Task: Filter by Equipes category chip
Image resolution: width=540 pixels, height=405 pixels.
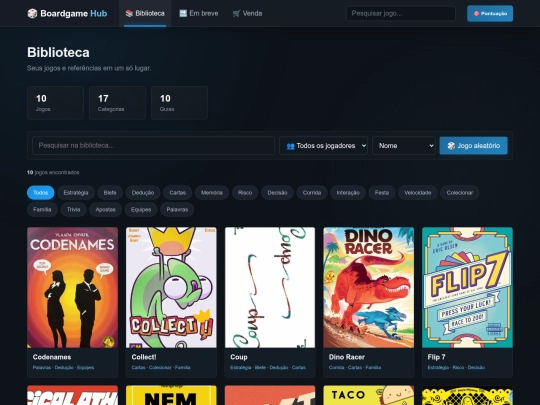Action: tap(141, 209)
